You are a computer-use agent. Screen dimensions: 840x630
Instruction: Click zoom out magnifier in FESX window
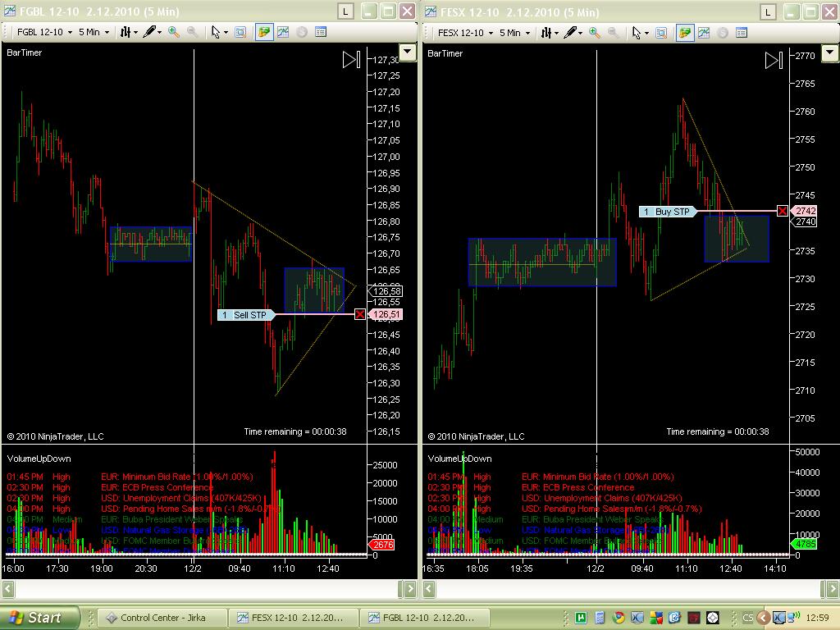pyautogui.click(x=614, y=33)
